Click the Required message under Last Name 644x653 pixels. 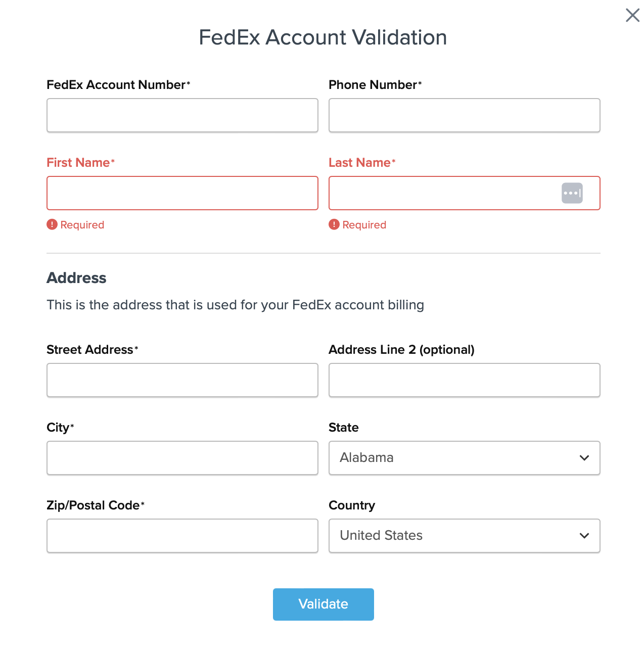pyautogui.click(x=364, y=225)
